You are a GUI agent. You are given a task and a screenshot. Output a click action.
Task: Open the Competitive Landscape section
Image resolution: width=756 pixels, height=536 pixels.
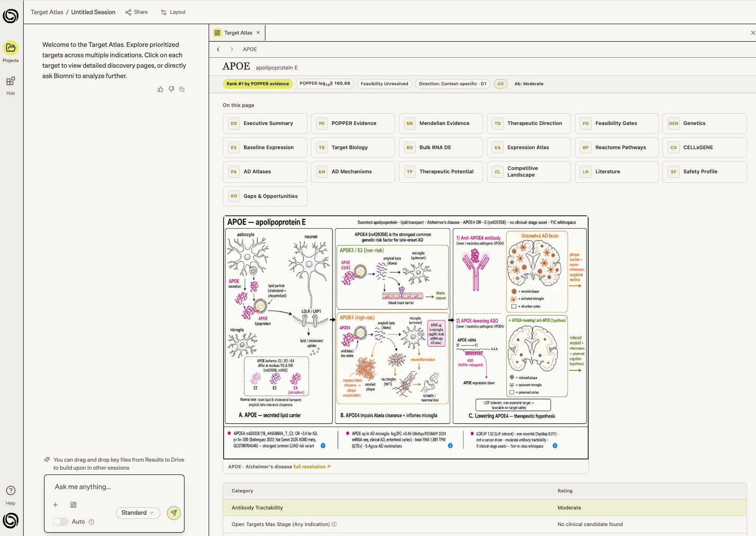[529, 172]
